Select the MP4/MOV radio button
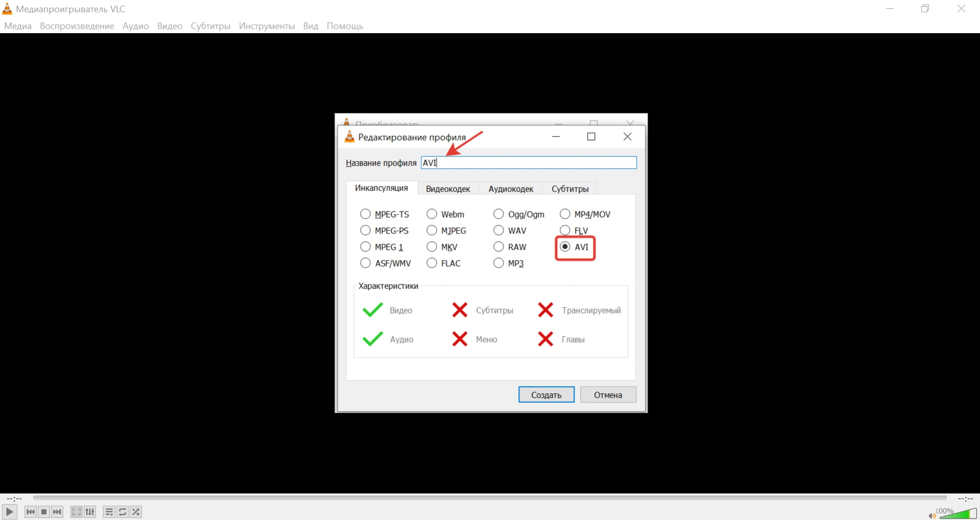Screen dimensions: 980x520 (x=565, y=214)
